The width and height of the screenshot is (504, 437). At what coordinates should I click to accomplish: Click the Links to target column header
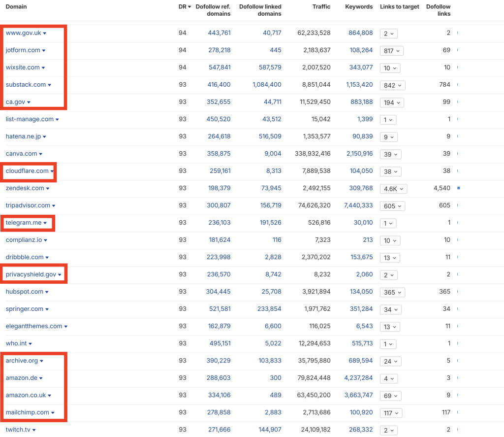pos(400,7)
